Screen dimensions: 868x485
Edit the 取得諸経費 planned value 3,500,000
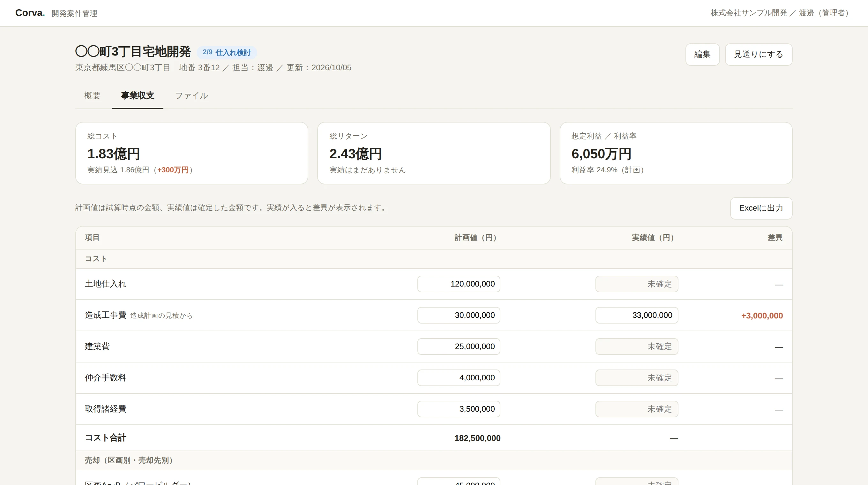(459, 409)
